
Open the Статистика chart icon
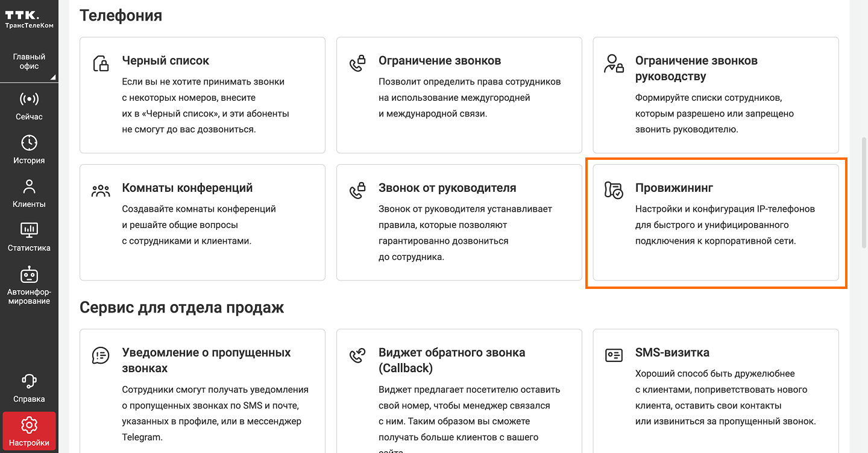coord(29,230)
